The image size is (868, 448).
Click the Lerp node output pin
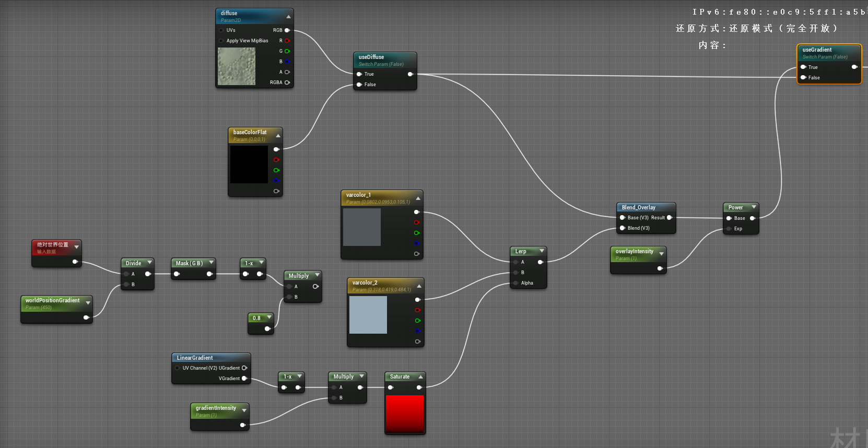coord(540,262)
